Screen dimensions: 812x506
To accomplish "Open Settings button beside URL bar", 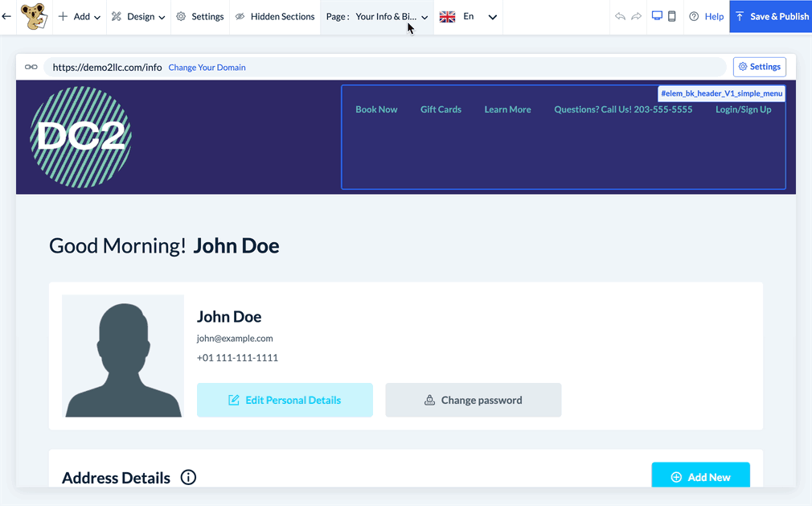I will (759, 67).
